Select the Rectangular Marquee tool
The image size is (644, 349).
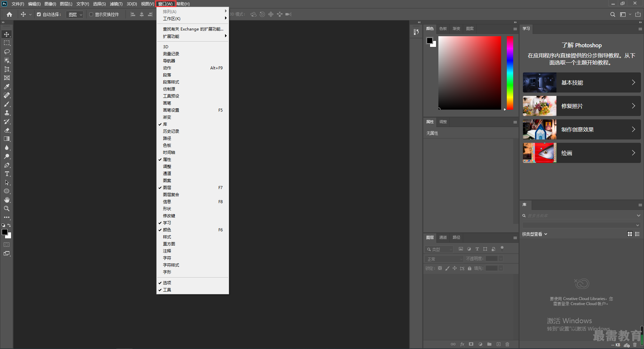pyautogui.click(x=7, y=43)
